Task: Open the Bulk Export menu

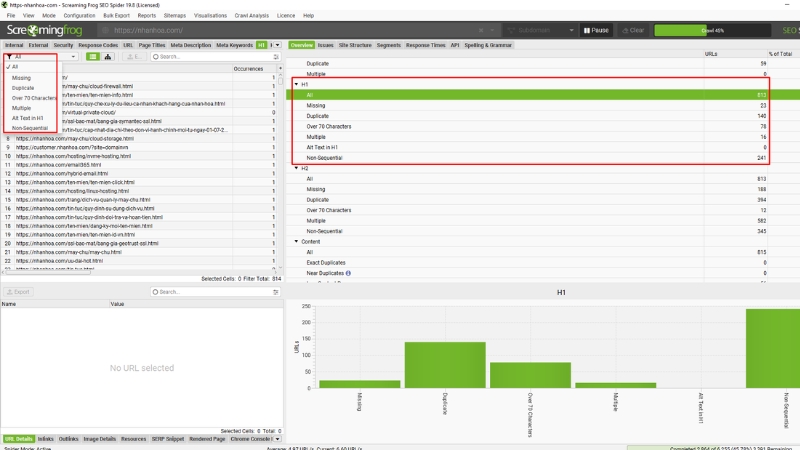Action: 116,15
